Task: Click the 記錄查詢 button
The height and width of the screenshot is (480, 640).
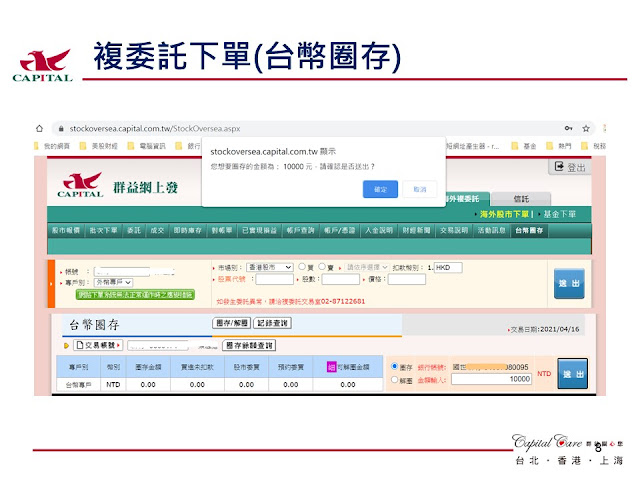Action: 272,323
